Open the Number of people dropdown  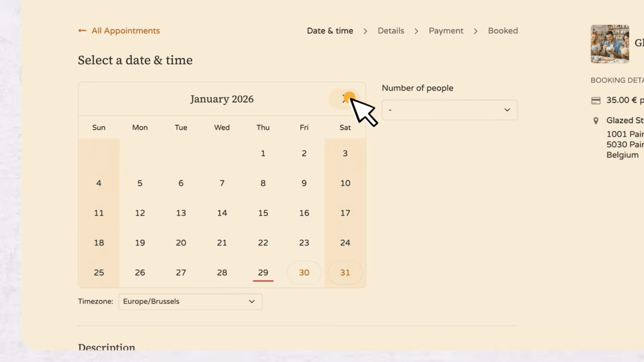coord(449,110)
